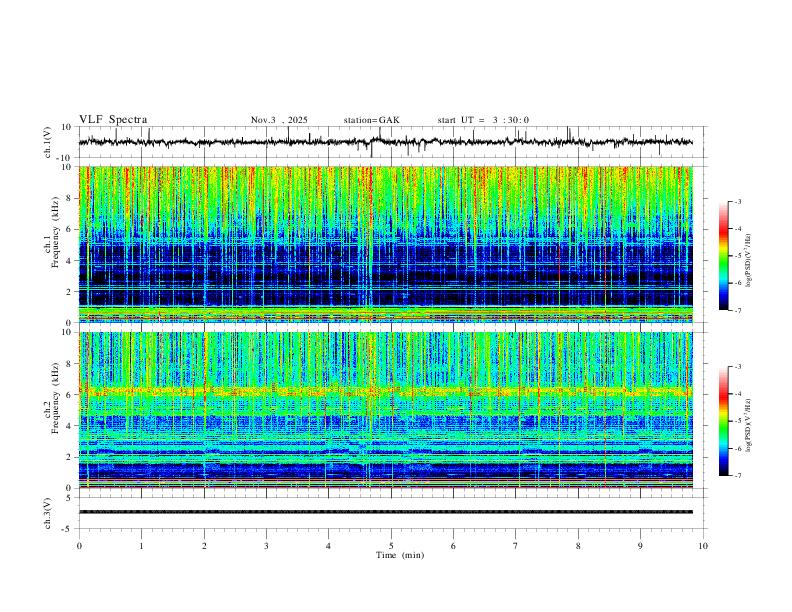Click the "Time (min)" axis title
The image size is (792, 612).
(x=400, y=555)
